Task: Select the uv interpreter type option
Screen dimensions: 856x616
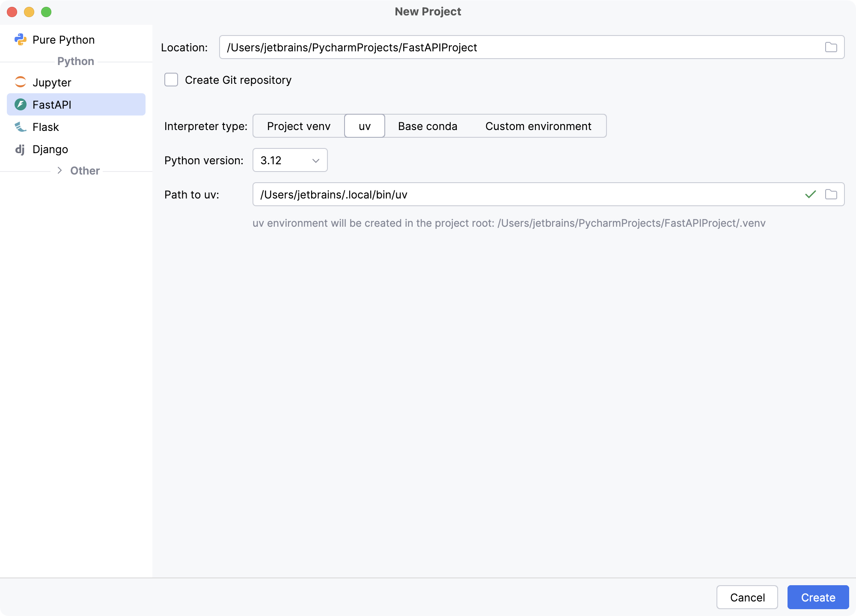Action: 364,126
